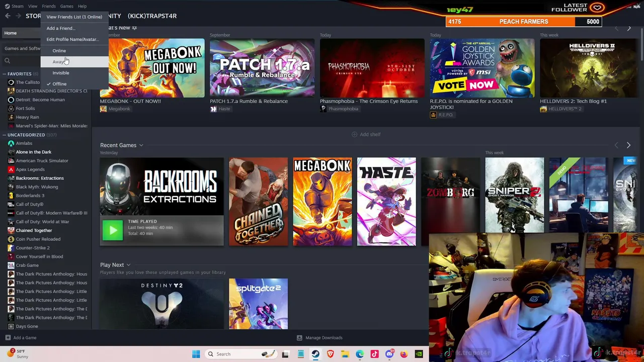Viewport: 644px width, 362px height.
Task: Click The Callisto game icon in Favorites
Action: [x=11, y=82]
